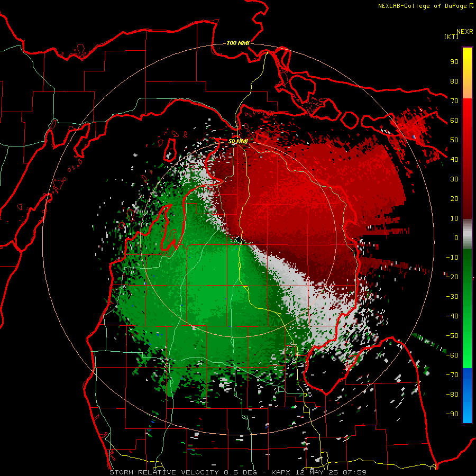The height and width of the screenshot is (476, 476).
Task: Click the -50 value on the velocity scale
Action: [452, 336]
